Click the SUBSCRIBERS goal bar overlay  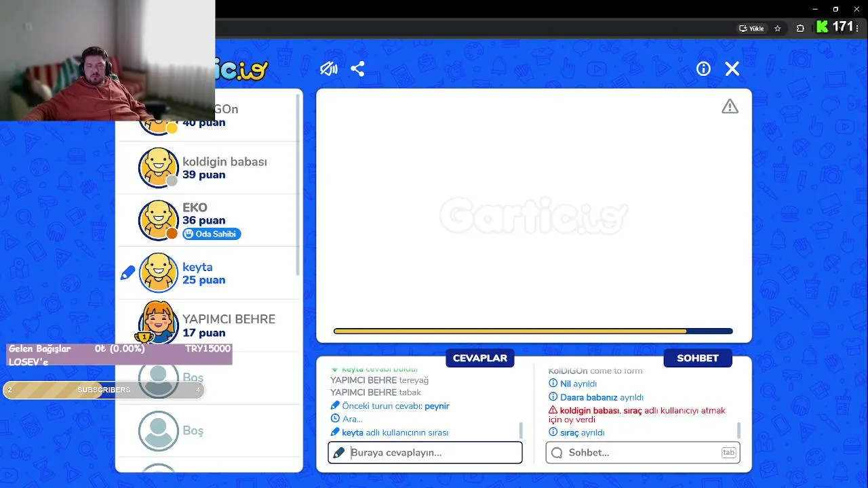(104, 390)
